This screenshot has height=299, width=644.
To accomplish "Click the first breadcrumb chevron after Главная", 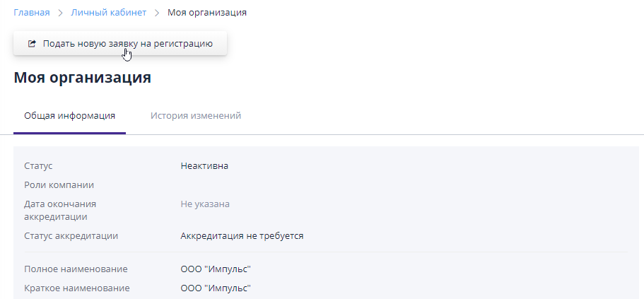I will pos(61,13).
